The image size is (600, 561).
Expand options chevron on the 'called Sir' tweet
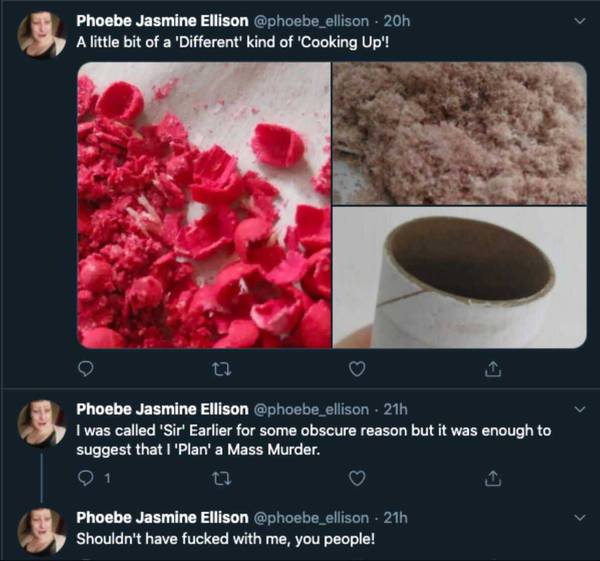[580, 409]
